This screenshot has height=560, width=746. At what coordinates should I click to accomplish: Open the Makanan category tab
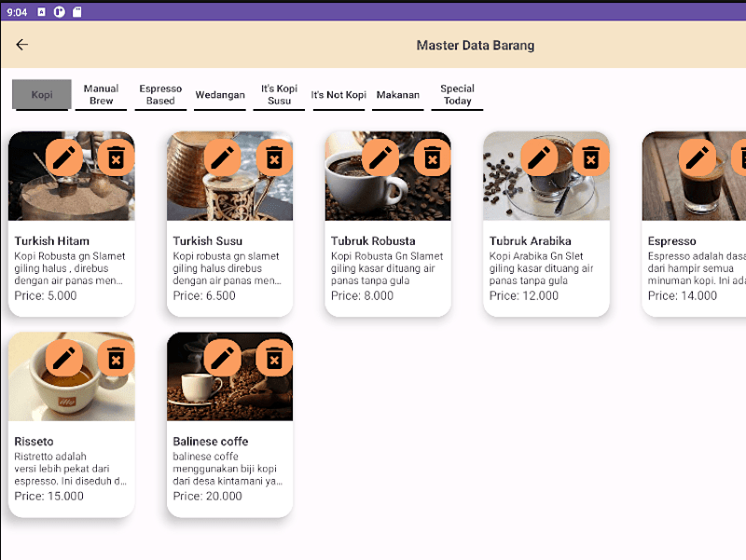point(398,95)
